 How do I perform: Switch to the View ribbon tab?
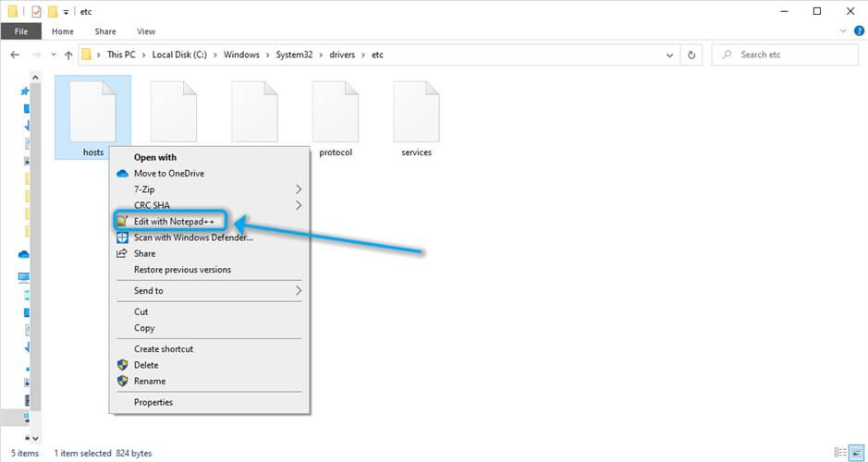point(146,31)
